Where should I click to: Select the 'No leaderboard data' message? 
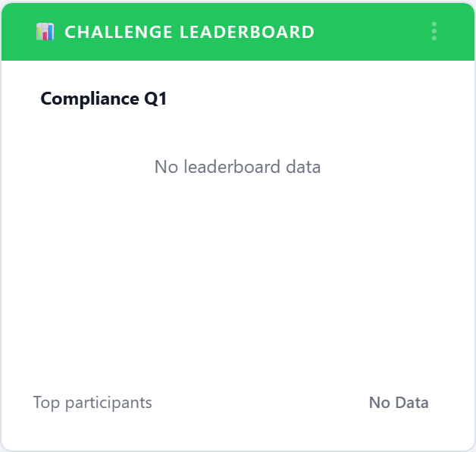[x=237, y=167]
